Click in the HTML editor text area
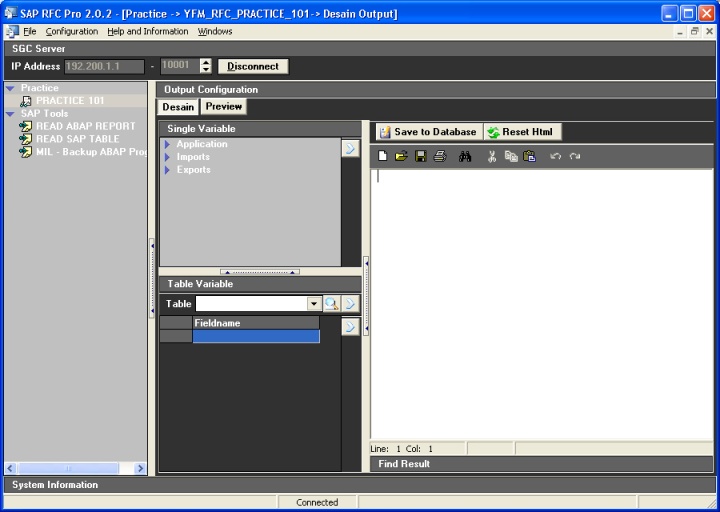 pyautogui.click(x=540, y=300)
